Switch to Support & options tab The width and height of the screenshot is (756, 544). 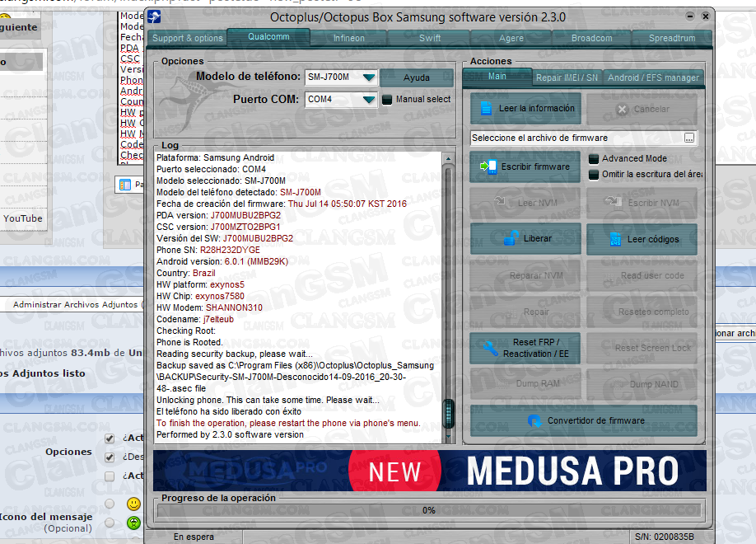pyautogui.click(x=188, y=38)
